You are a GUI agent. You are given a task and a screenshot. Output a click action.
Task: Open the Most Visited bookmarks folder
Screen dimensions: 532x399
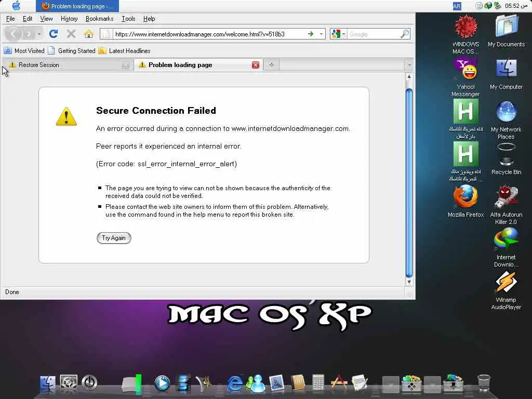coord(24,51)
